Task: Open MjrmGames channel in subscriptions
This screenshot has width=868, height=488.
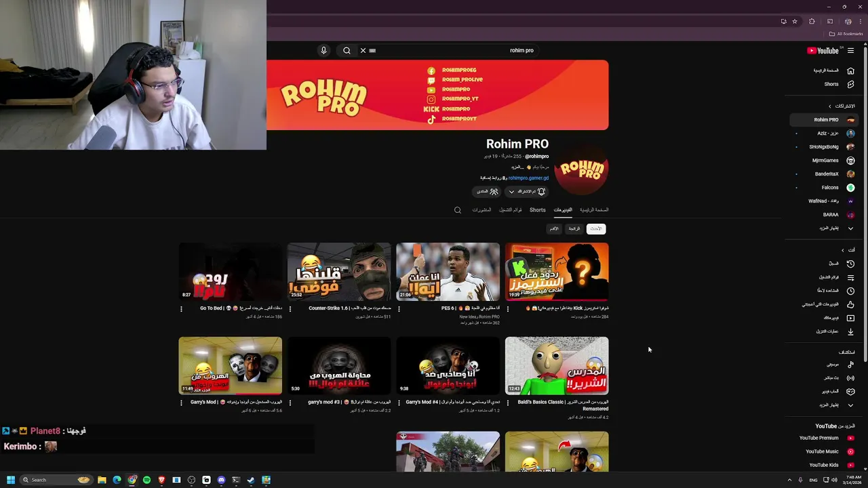Action: click(x=823, y=160)
